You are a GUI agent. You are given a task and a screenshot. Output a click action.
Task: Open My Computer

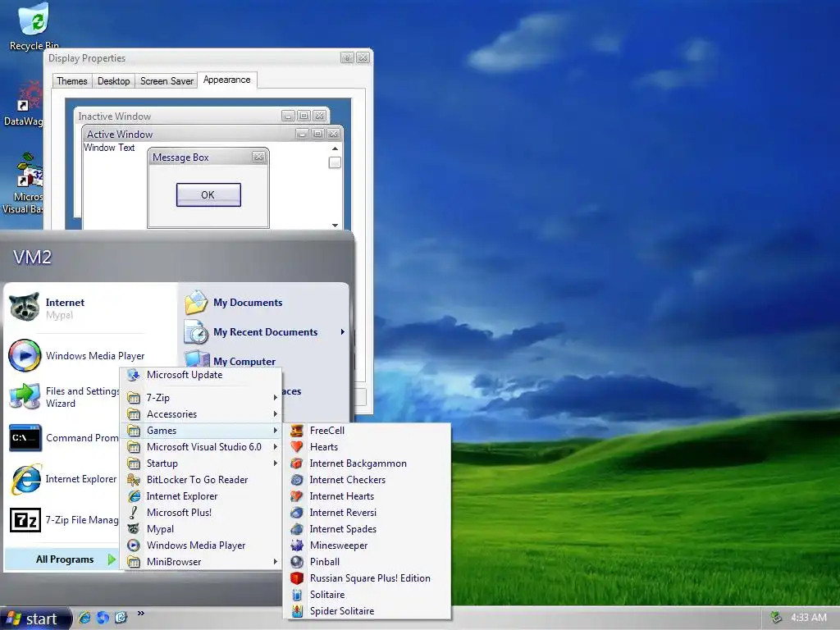pos(231,359)
